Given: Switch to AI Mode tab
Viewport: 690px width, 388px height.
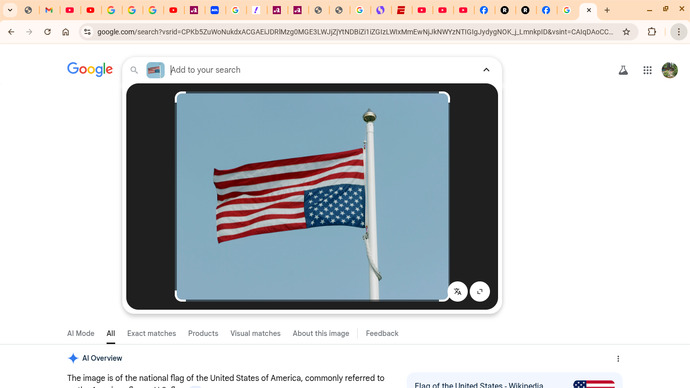Looking at the screenshot, I should (x=81, y=333).
